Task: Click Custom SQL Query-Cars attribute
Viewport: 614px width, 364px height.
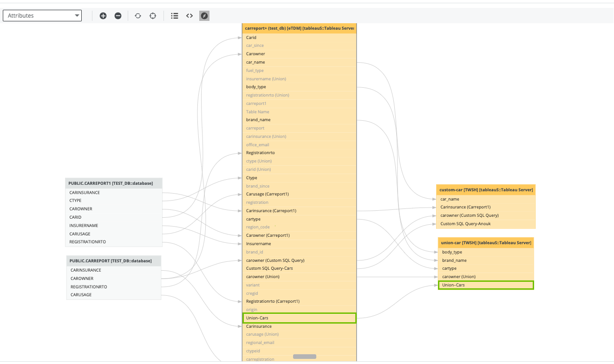Action: 300,268
